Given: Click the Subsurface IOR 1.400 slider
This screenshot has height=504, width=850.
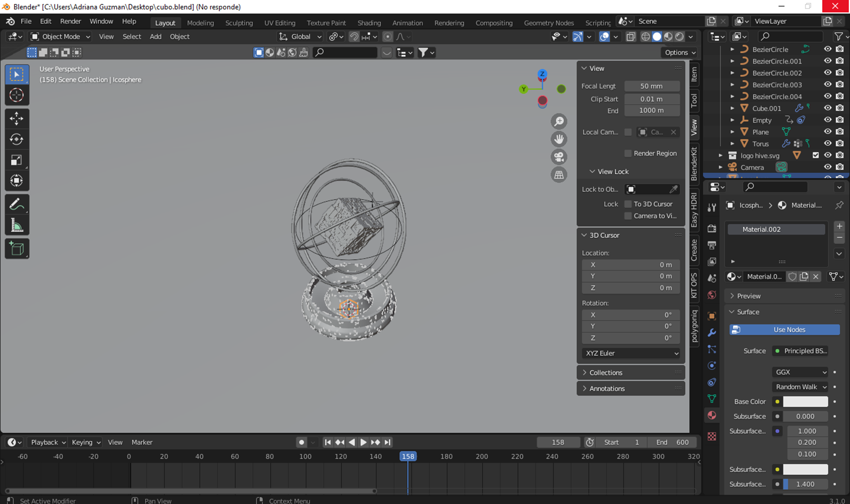Looking at the screenshot, I should (805, 484).
